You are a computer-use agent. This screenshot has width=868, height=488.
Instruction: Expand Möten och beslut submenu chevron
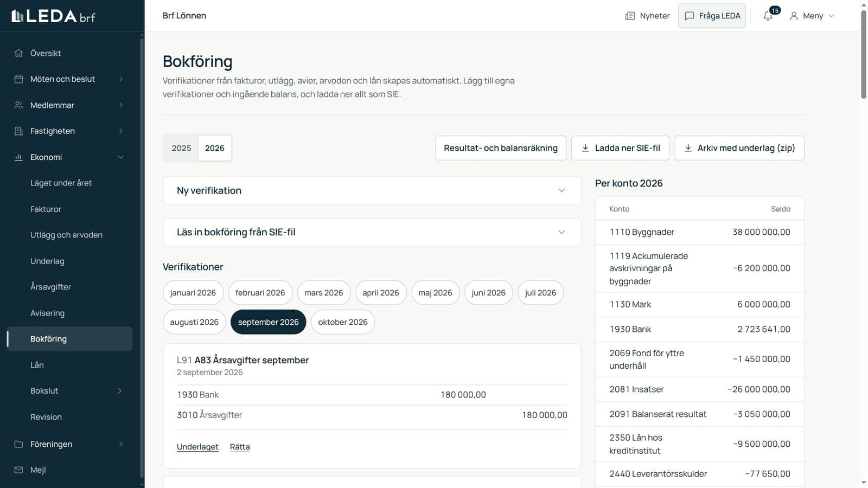click(x=120, y=79)
